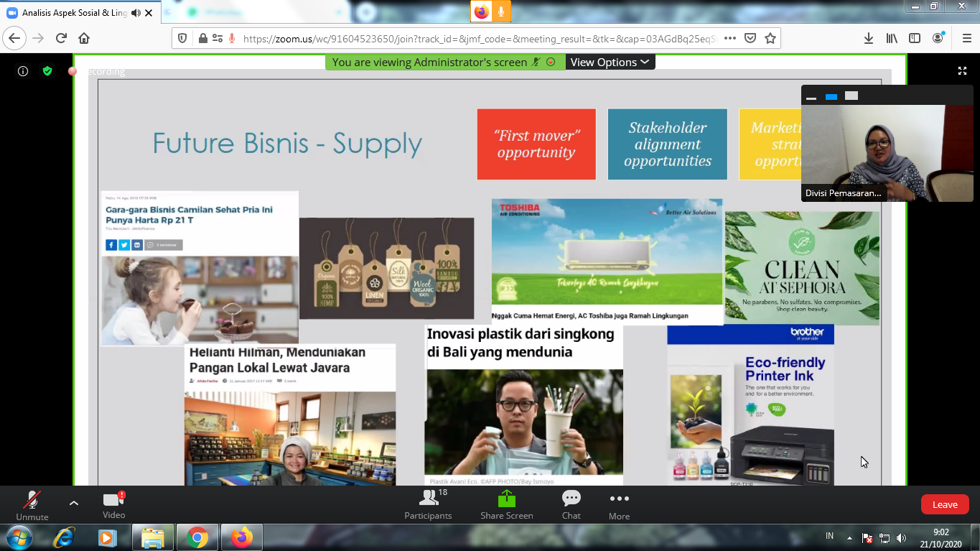Open the More options menu
This screenshot has height=551, width=980.
619,505
